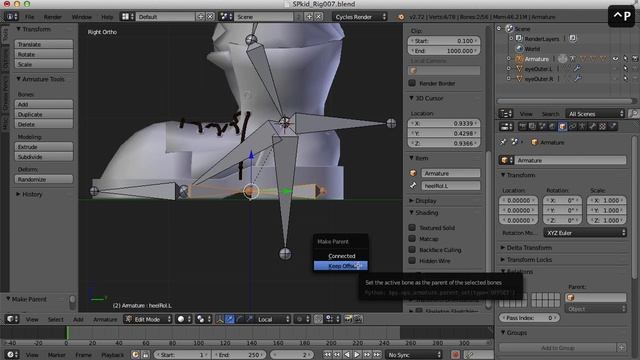Viewport: 640px width, 360px height.
Task: Open the Armature menu in 3D View header
Action: (105, 319)
